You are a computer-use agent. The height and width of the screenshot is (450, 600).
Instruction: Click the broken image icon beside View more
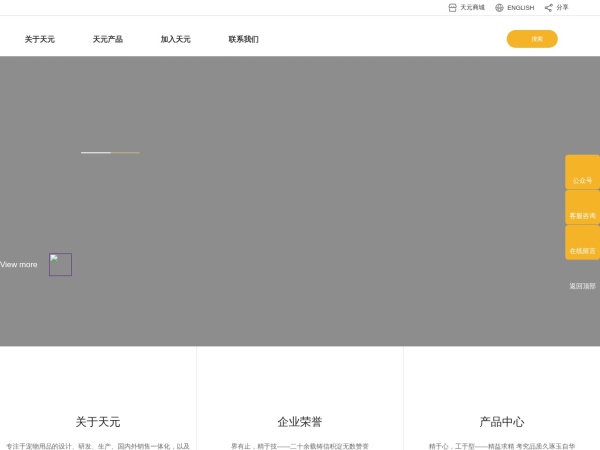coord(60,264)
